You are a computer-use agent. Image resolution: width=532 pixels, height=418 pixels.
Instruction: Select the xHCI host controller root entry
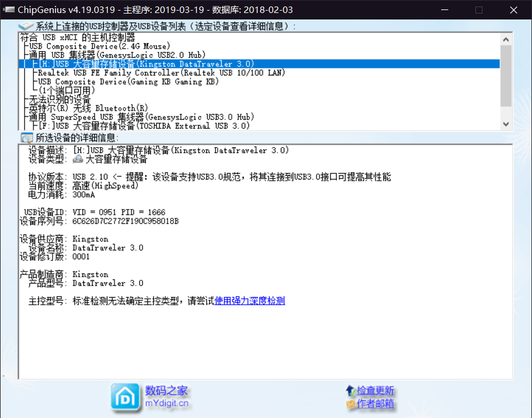(77, 37)
